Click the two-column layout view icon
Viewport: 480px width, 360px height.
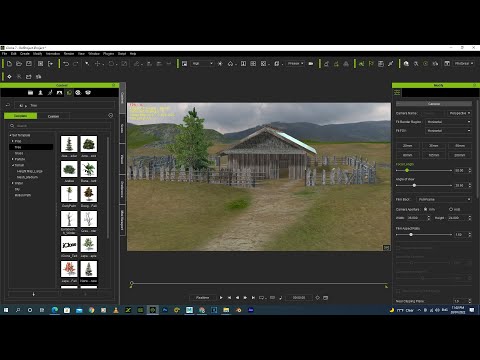pos(243,64)
